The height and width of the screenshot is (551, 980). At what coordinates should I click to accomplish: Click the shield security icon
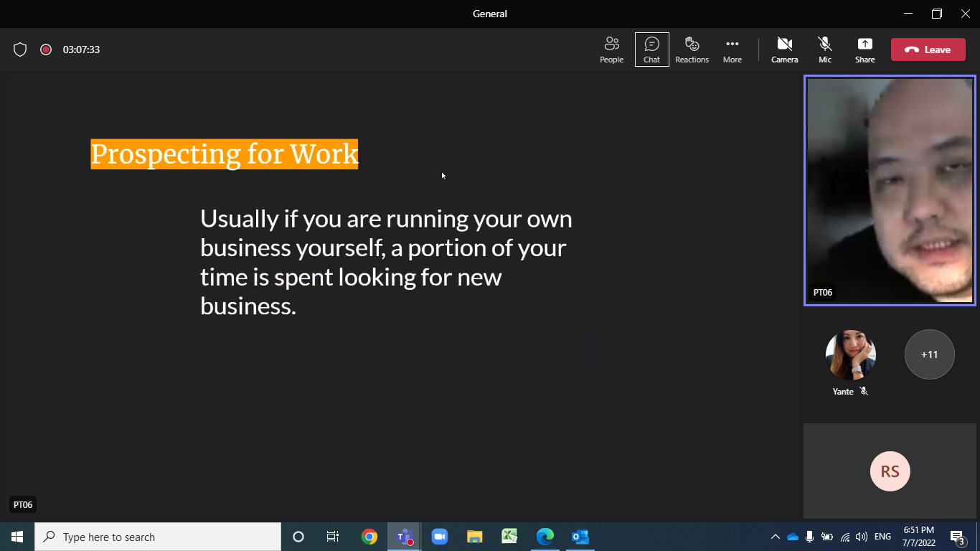[20, 50]
